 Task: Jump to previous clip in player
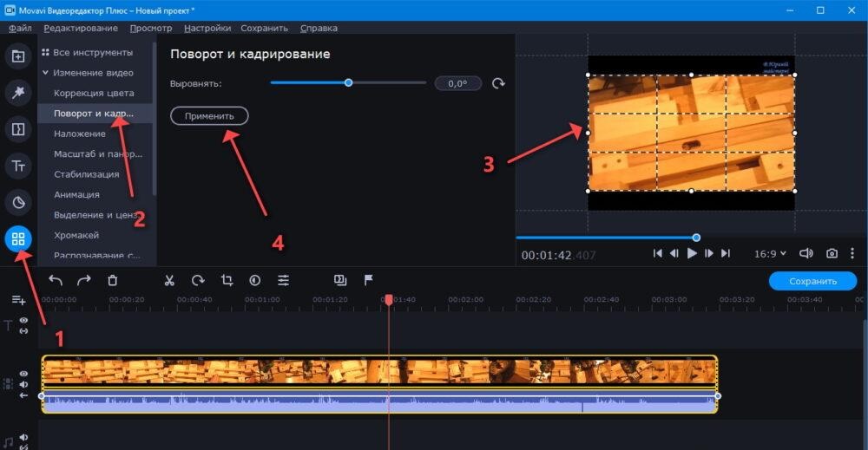(658, 253)
